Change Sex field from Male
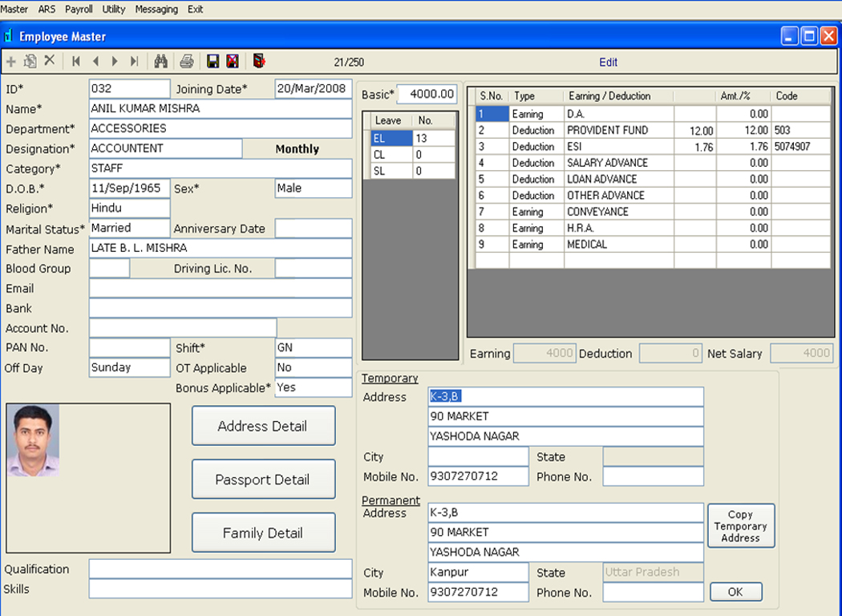The width and height of the screenshot is (842, 616). (313, 188)
